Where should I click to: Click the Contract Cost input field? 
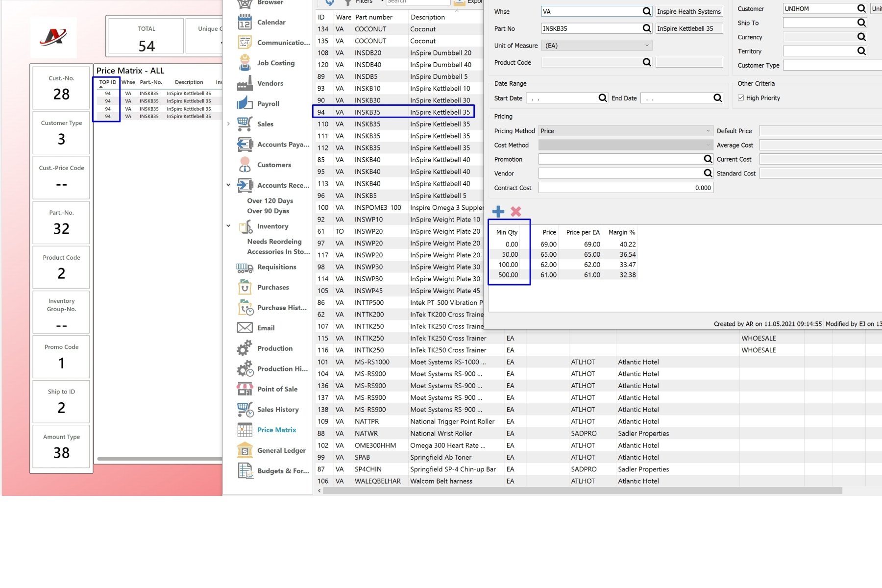(x=626, y=188)
